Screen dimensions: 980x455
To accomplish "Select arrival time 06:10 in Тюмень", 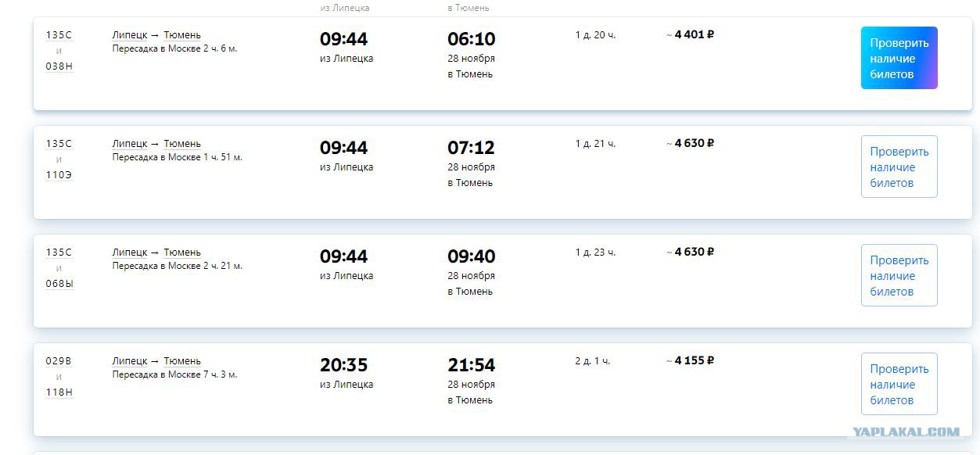I will [x=472, y=55].
